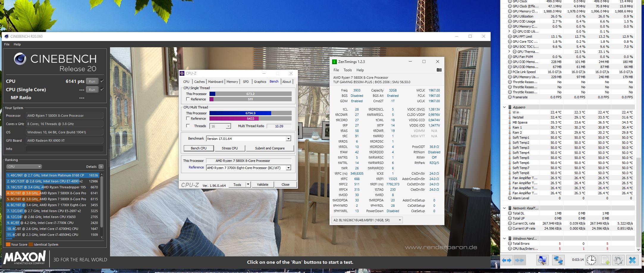Select the Intel Xeon Platinum 8168 ranking row

(x=52, y=175)
